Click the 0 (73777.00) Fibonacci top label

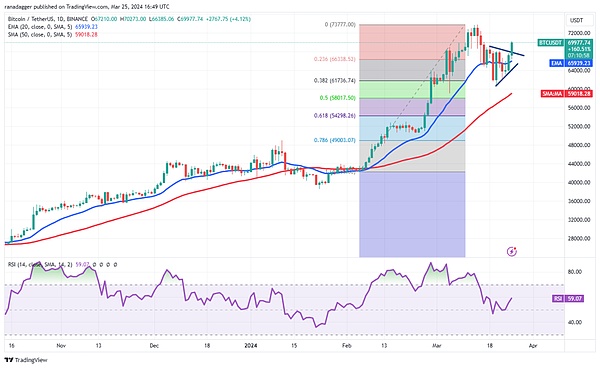(340, 24)
